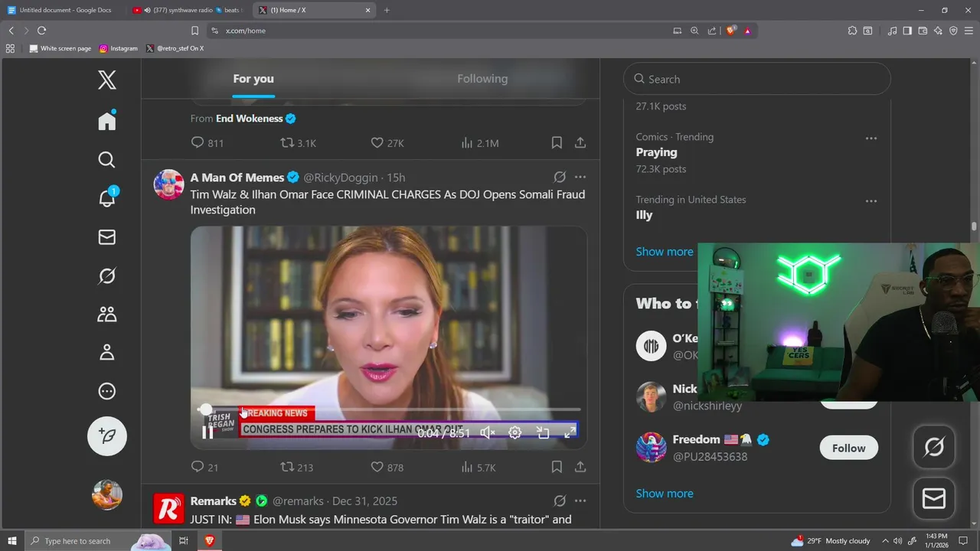Share the End Wokeness post
This screenshot has width=980, height=551.
pos(580,143)
